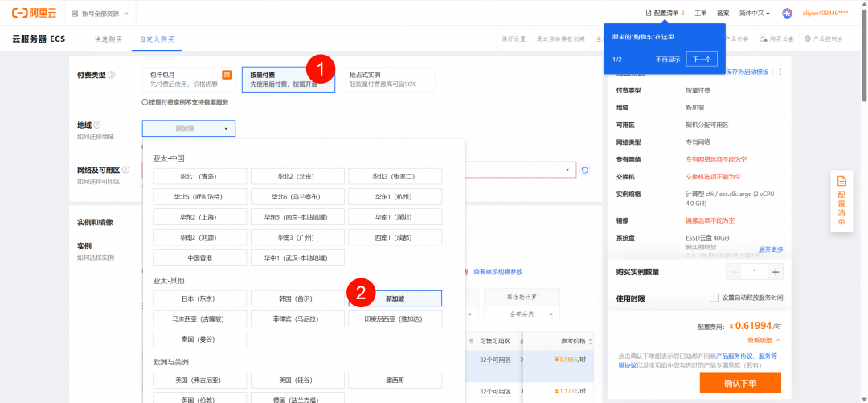Screen dimensions: 868x403
Task: Open 工单 in the top menu
Action: pyautogui.click(x=701, y=13)
